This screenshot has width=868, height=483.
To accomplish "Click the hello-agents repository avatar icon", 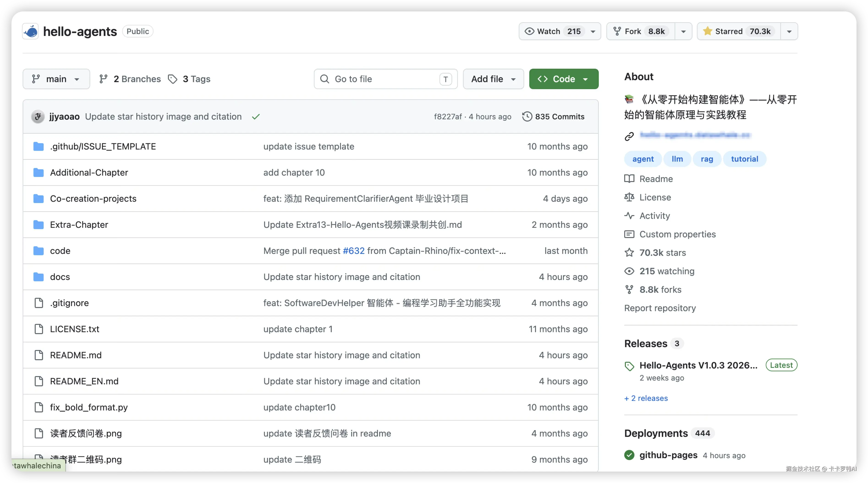I will click(31, 31).
